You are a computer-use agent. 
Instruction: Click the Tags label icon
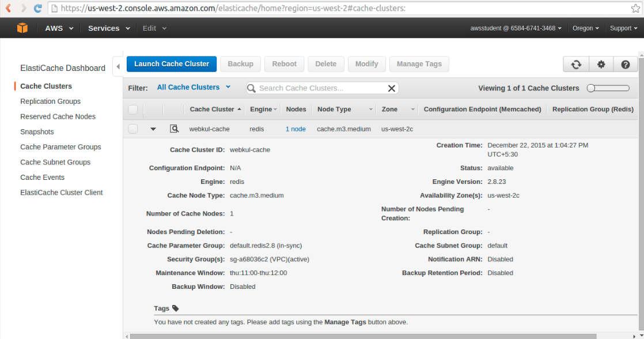[175, 308]
